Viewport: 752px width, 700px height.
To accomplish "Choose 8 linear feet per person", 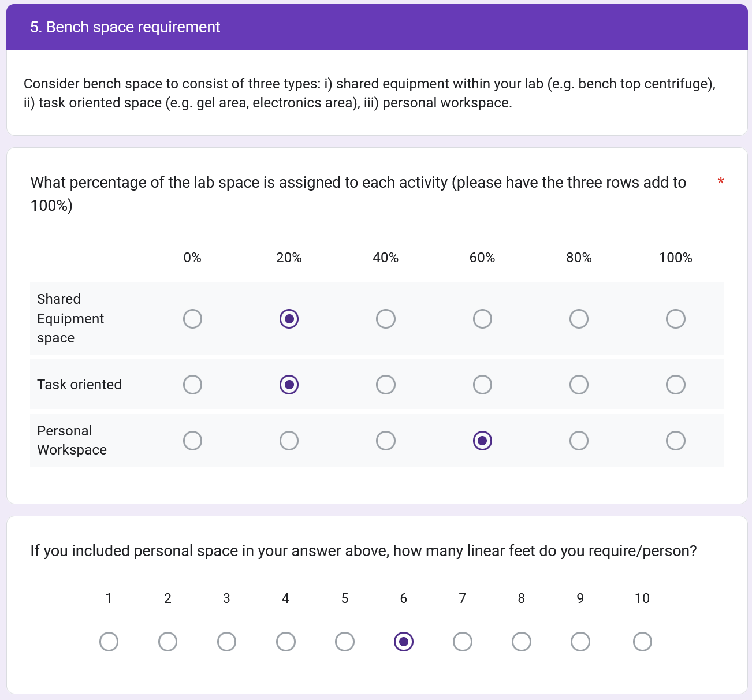I will click(x=522, y=642).
